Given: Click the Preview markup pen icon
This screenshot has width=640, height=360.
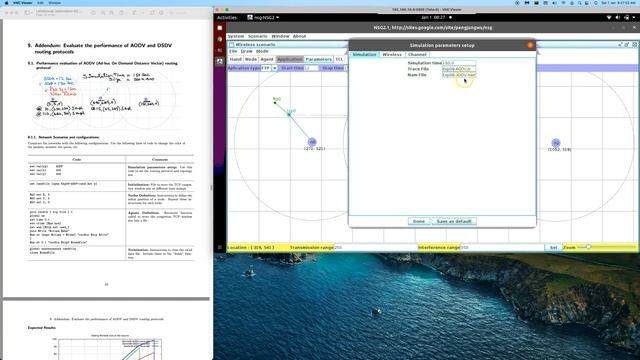Looking at the screenshot, I should (134, 13).
